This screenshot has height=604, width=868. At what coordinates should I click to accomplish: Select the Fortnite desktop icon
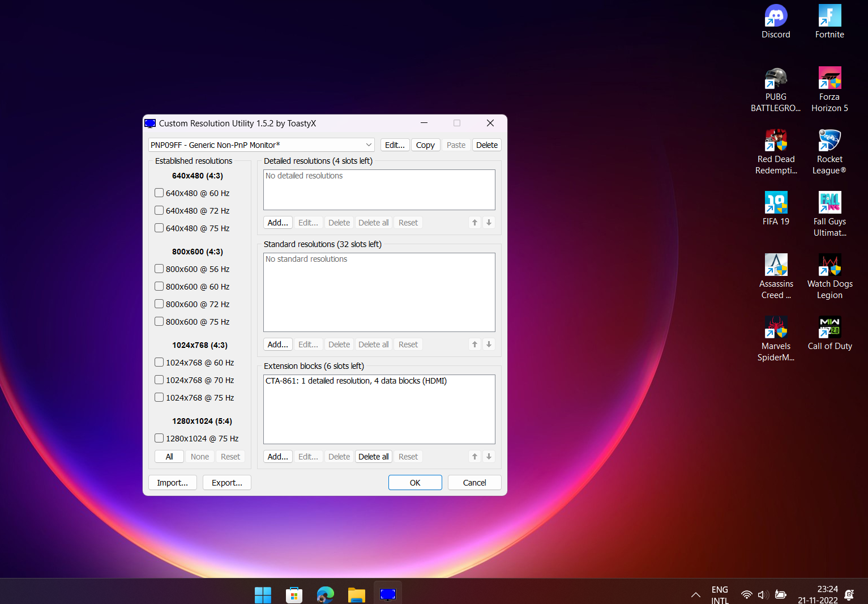pyautogui.click(x=829, y=16)
